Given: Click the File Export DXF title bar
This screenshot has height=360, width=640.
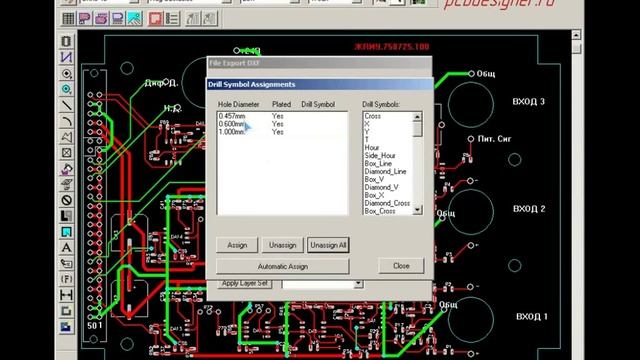Looking at the screenshot, I should click(319, 63).
